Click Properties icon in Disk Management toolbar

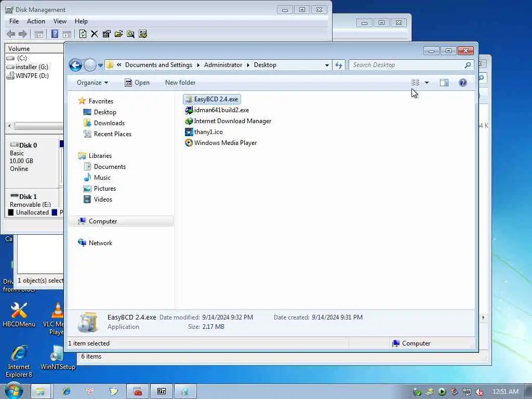[107, 34]
